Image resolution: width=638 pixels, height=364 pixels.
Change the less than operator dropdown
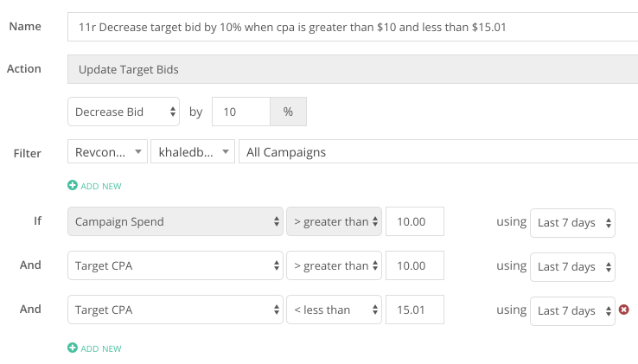tap(334, 310)
